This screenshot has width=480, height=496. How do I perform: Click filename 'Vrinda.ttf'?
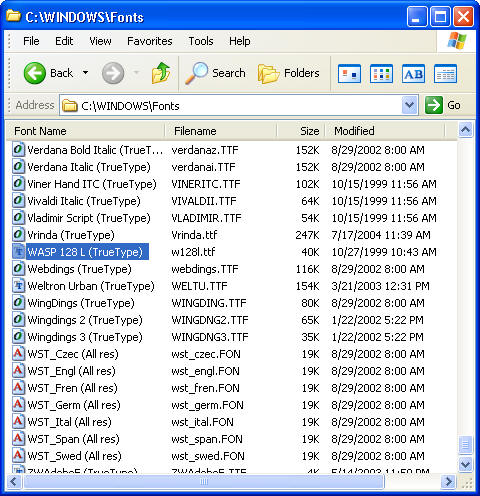194,235
